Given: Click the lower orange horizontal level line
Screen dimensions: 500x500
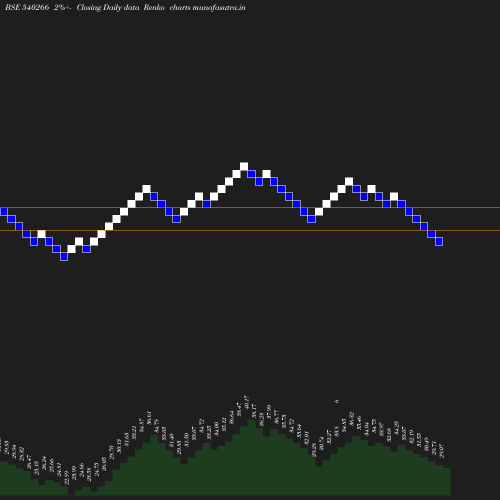Looking at the screenshot, I should coord(250,230).
